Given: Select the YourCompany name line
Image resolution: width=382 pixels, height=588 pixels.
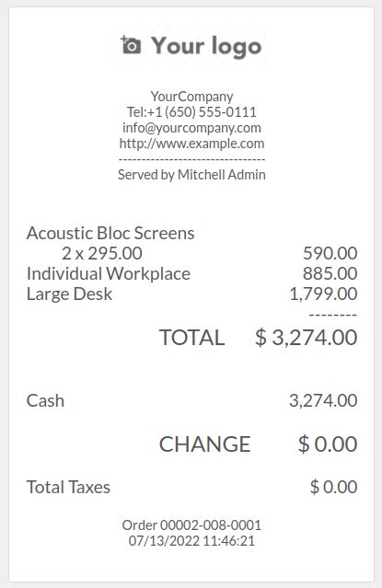Looking at the screenshot, I should [x=191, y=97].
